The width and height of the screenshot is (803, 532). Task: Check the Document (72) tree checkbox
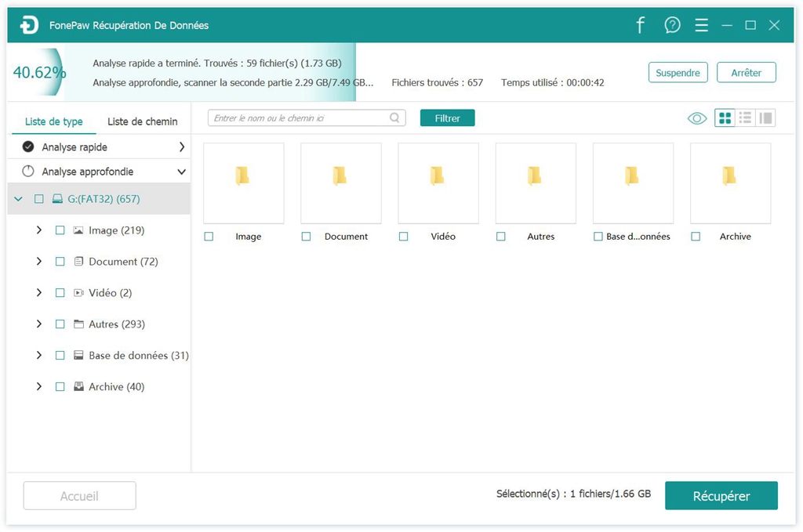click(60, 262)
